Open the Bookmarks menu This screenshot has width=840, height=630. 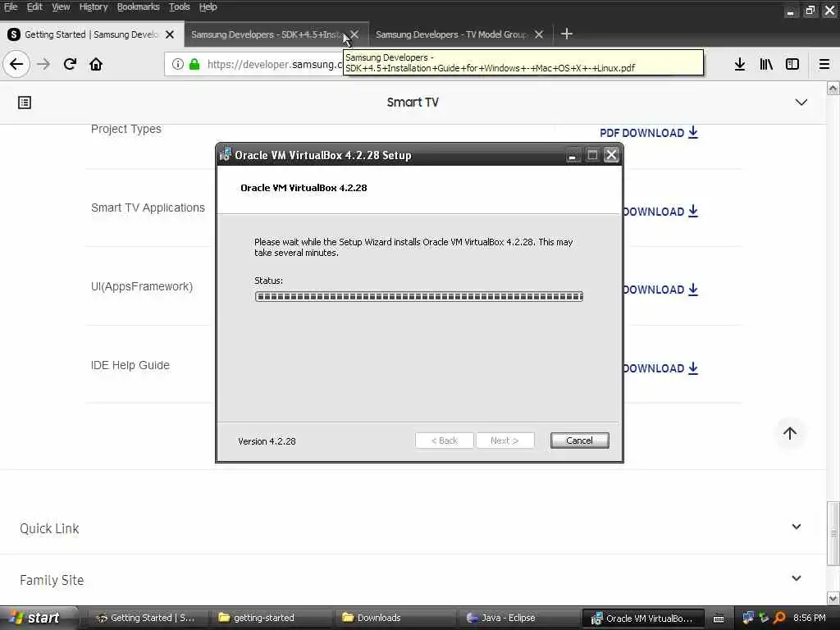138,7
